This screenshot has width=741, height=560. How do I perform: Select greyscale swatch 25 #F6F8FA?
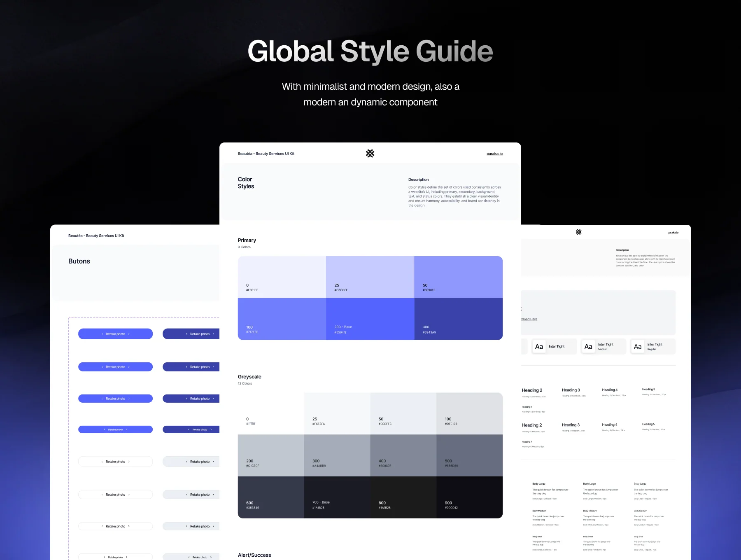click(x=337, y=413)
